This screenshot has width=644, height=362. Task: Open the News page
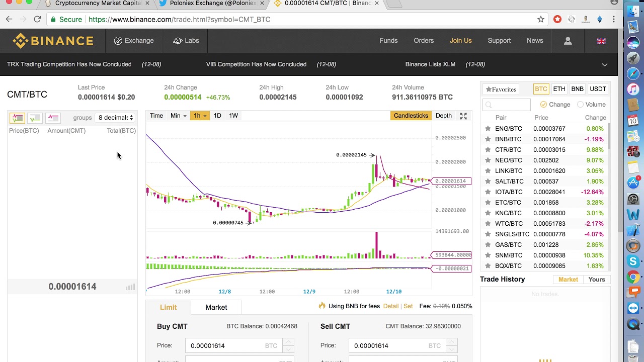point(535,41)
